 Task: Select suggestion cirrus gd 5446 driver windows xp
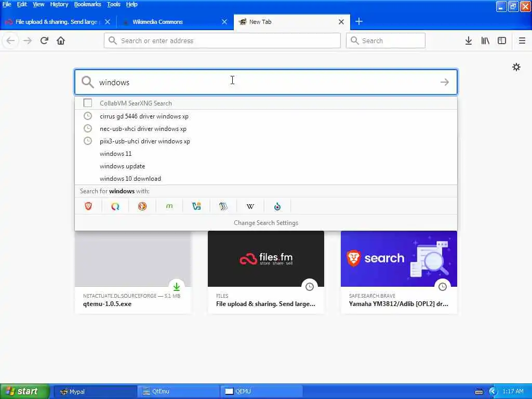click(265, 116)
